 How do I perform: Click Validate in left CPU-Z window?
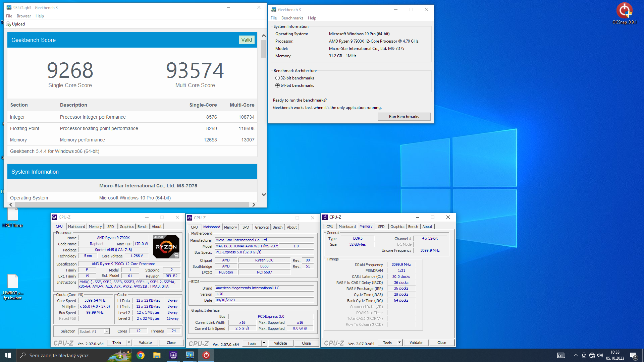click(145, 343)
